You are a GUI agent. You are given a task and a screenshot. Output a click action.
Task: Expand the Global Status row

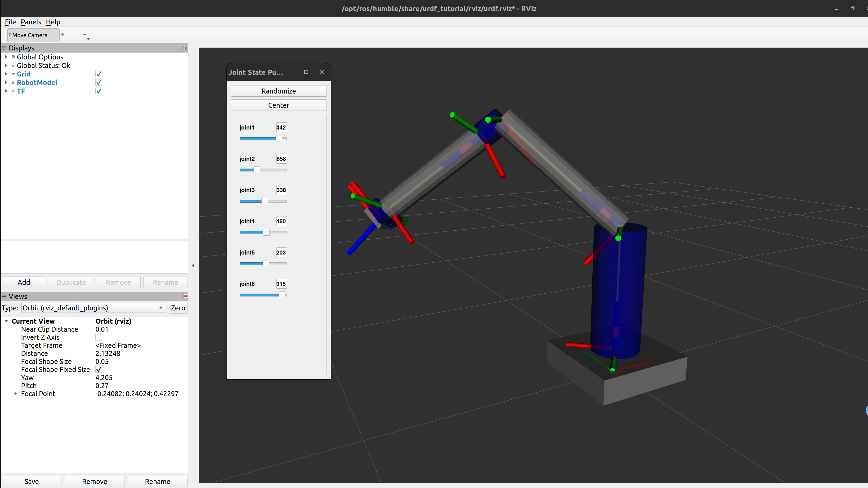point(6,65)
